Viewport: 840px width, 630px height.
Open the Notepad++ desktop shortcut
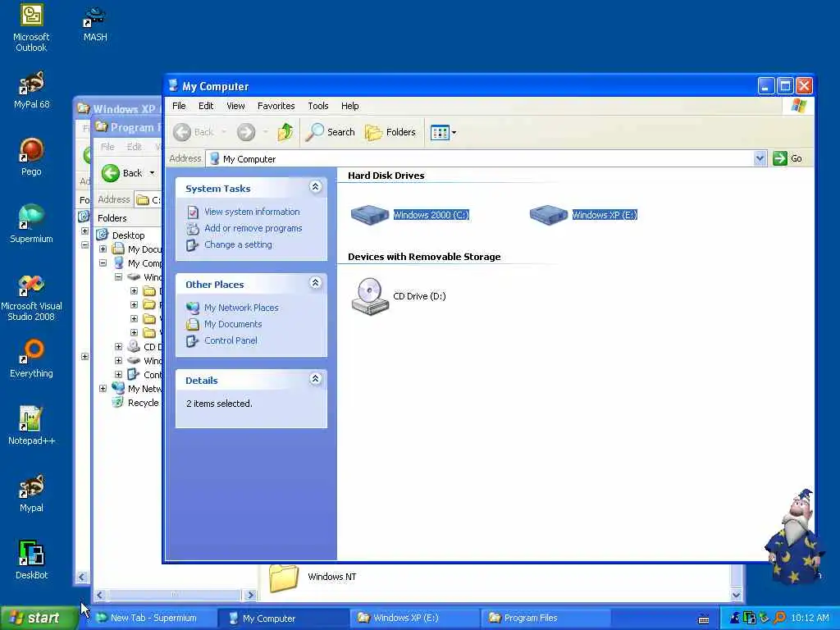31,426
